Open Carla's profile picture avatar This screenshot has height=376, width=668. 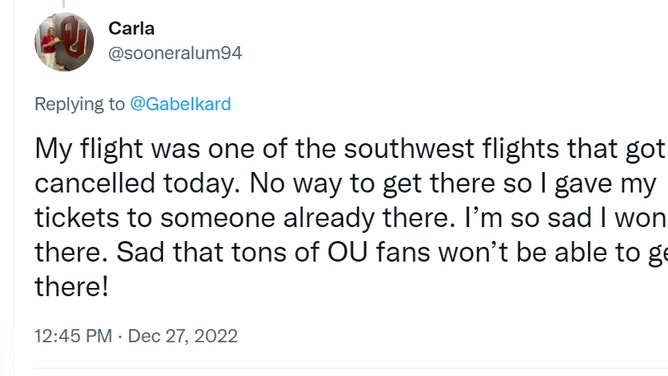click(64, 42)
